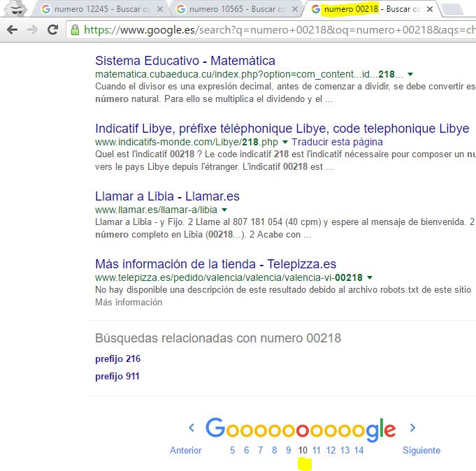The height and width of the screenshot is (471, 476).
Task: Click the www.llamar.es/llamar-a/libia URL text
Action: coord(156,210)
